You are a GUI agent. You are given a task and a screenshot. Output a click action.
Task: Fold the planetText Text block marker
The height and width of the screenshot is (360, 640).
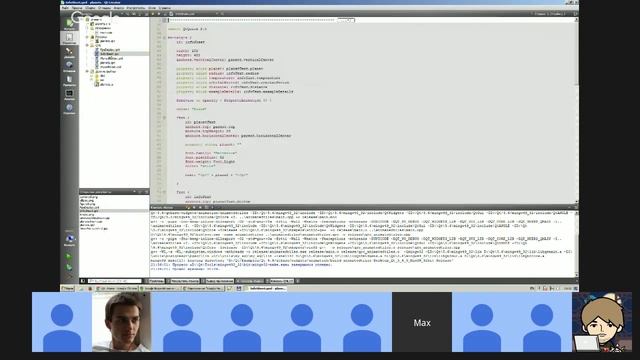click(x=164, y=118)
